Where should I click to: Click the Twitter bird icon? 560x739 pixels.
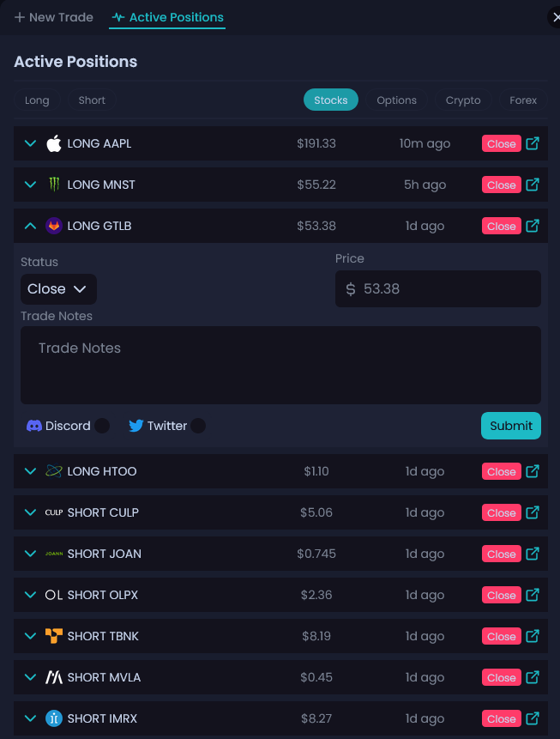pos(135,425)
